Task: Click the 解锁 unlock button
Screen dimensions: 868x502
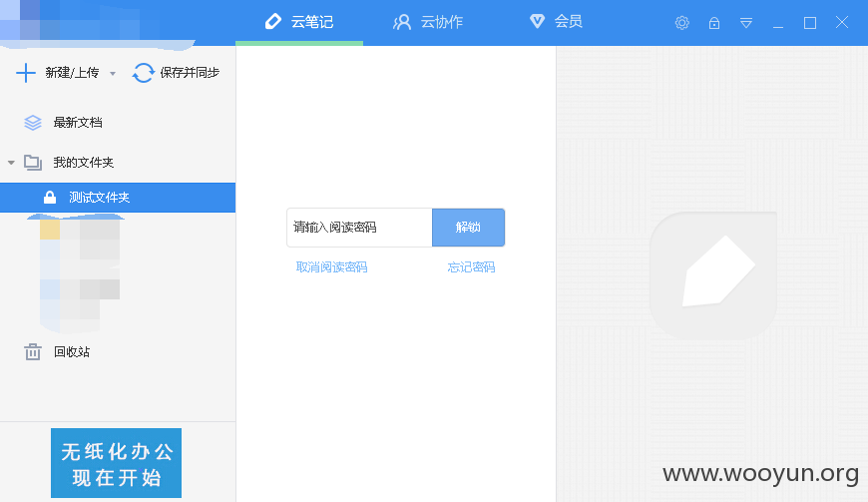Action: [468, 228]
